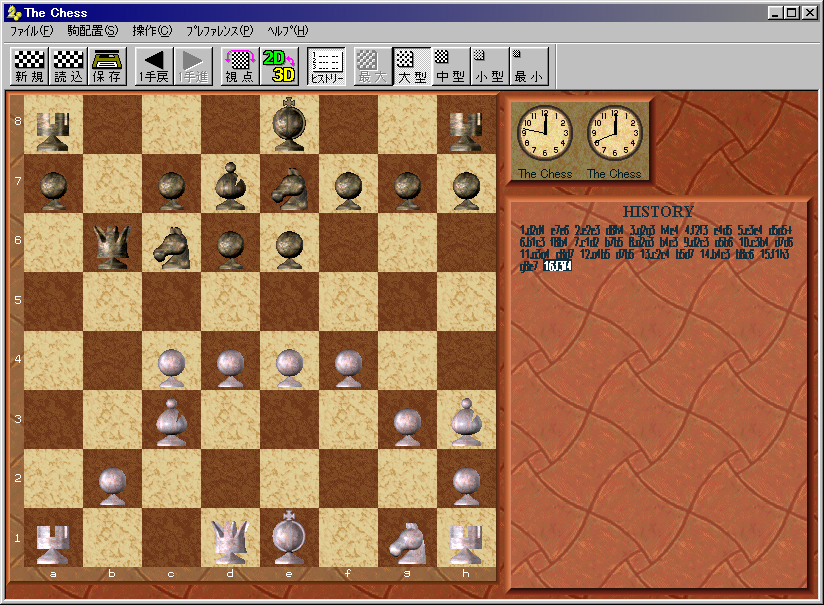Screen dimensions: 824x605
Task: Expand the 操作(C) menu
Action: [152, 30]
